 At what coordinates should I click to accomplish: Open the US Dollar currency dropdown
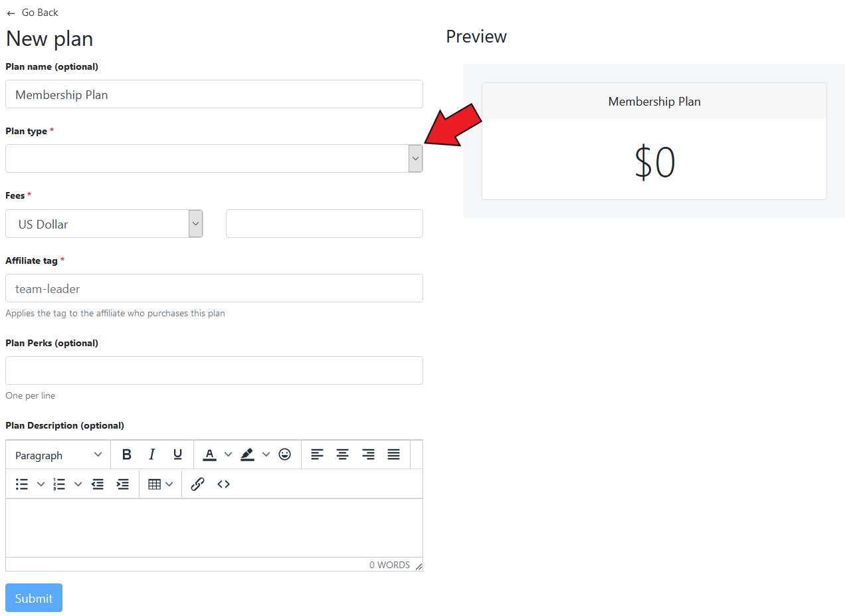tap(104, 224)
